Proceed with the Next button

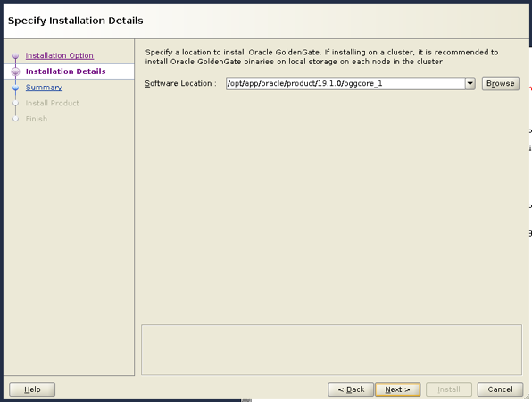(397, 389)
